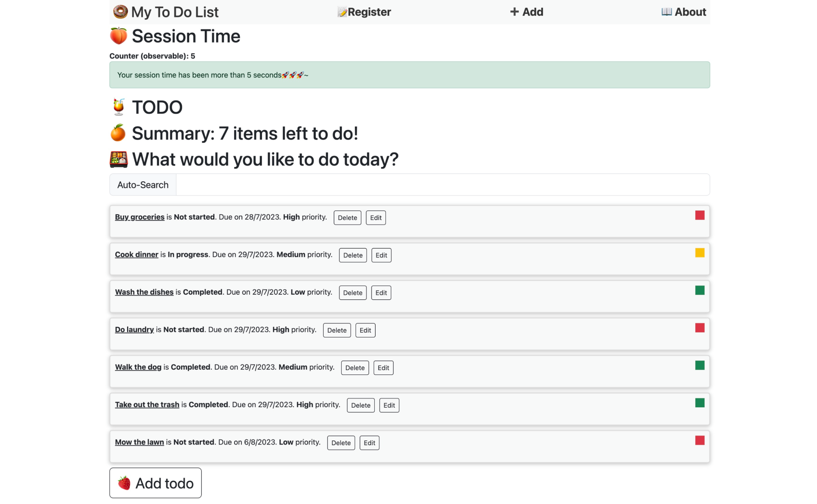Open the Register page from navigation
Image resolution: width=817 pixels, height=504 pixels.
364,12
